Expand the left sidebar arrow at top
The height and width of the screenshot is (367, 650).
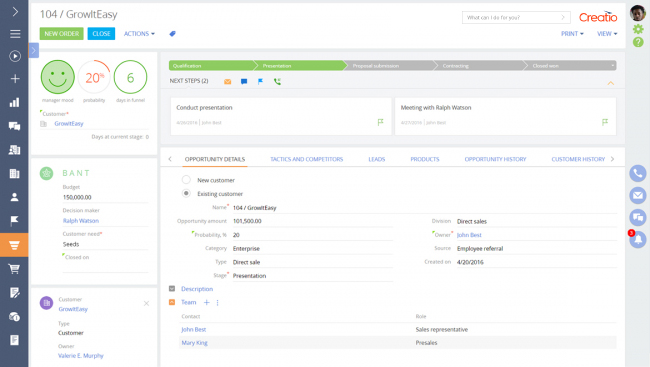tap(15, 11)
